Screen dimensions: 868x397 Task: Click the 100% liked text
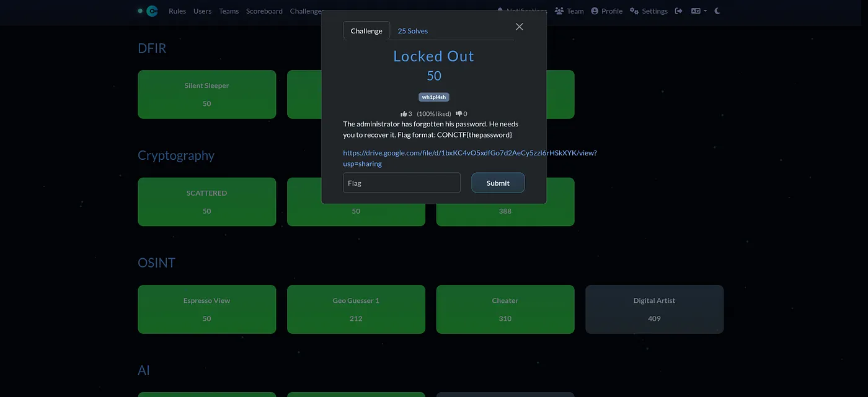pos(434,114)
